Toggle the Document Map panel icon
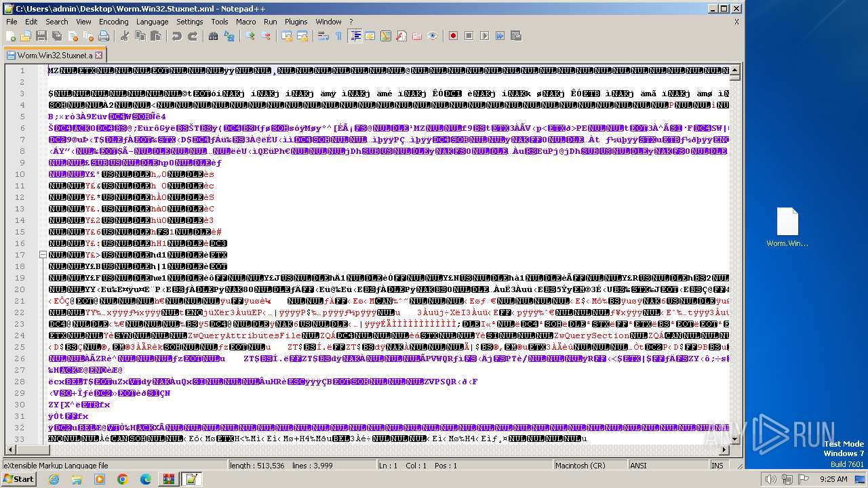868x488 pixels. (386, 36)
